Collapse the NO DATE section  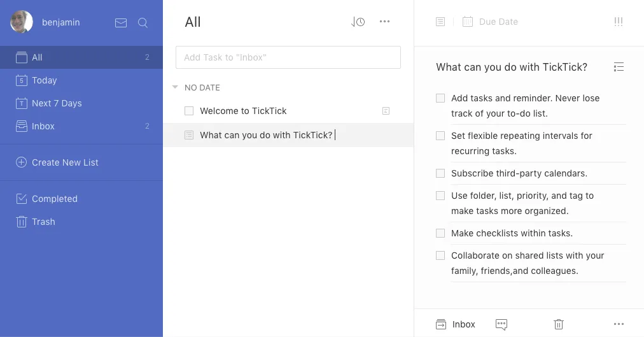[175, 87]
